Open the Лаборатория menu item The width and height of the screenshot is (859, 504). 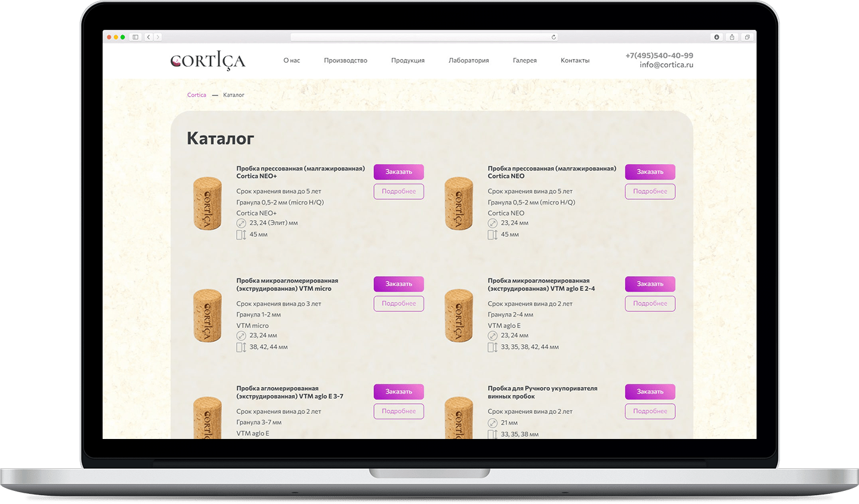469,60
